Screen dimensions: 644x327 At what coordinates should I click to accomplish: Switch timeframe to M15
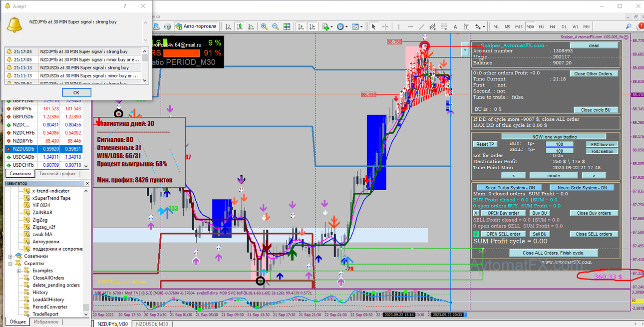519,26
